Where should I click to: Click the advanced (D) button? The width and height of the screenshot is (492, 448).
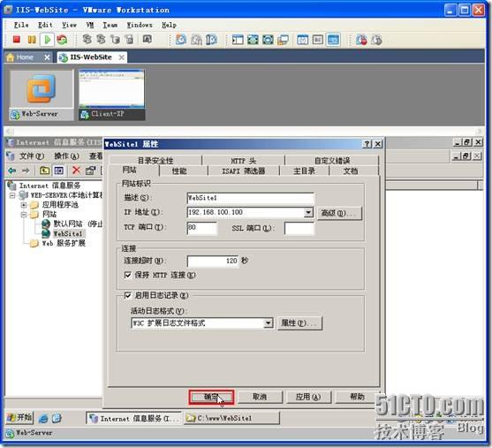[339, 213]
